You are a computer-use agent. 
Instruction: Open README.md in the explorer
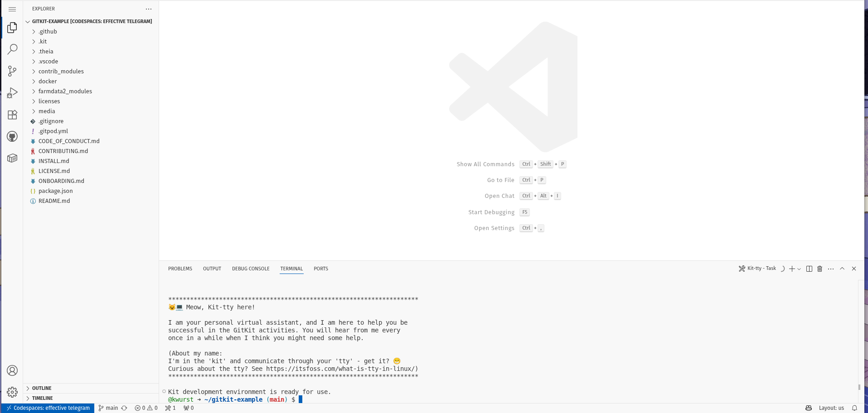point(54,201)
